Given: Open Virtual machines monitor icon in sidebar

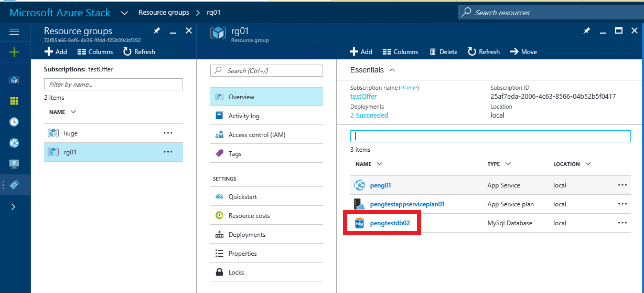Looking at the screenshot, I should (x=14, y=164).
